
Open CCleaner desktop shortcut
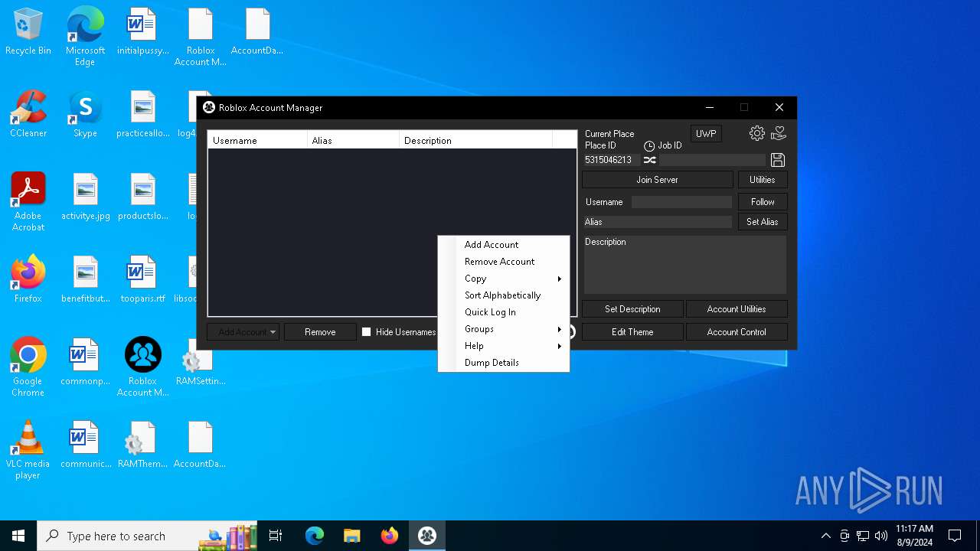point(28,115)
